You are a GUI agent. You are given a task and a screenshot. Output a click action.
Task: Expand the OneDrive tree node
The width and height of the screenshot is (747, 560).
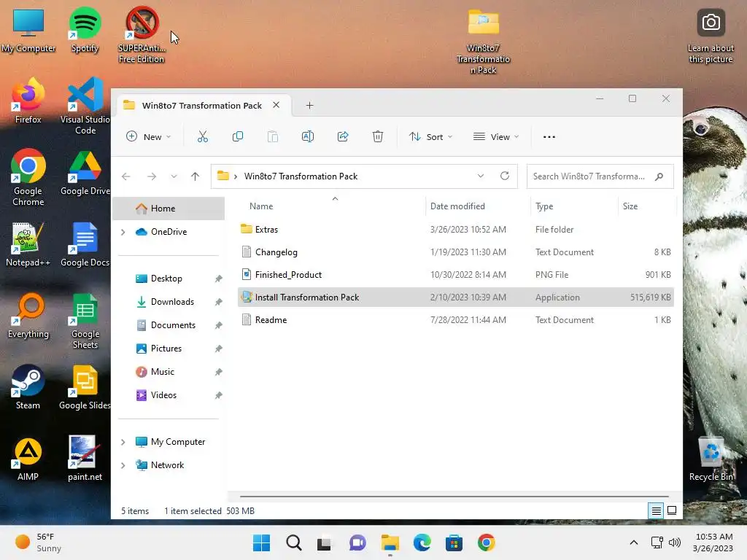tap(123, 232)
